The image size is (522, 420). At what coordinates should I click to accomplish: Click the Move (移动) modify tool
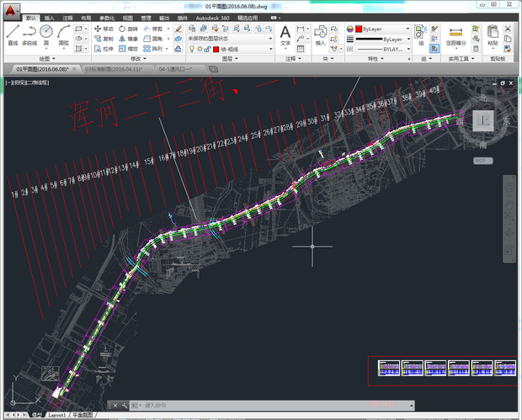(104, 29)
